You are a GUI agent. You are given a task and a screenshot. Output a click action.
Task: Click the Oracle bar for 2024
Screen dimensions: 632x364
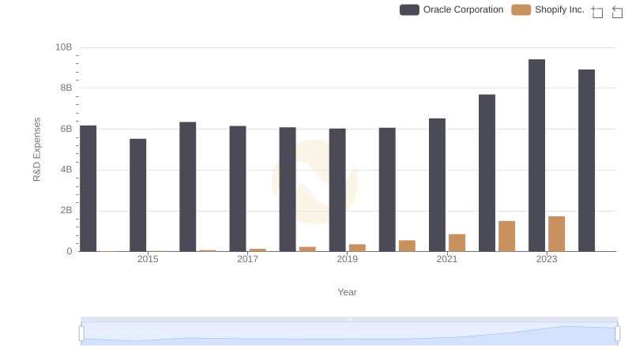tap(586, 160)
